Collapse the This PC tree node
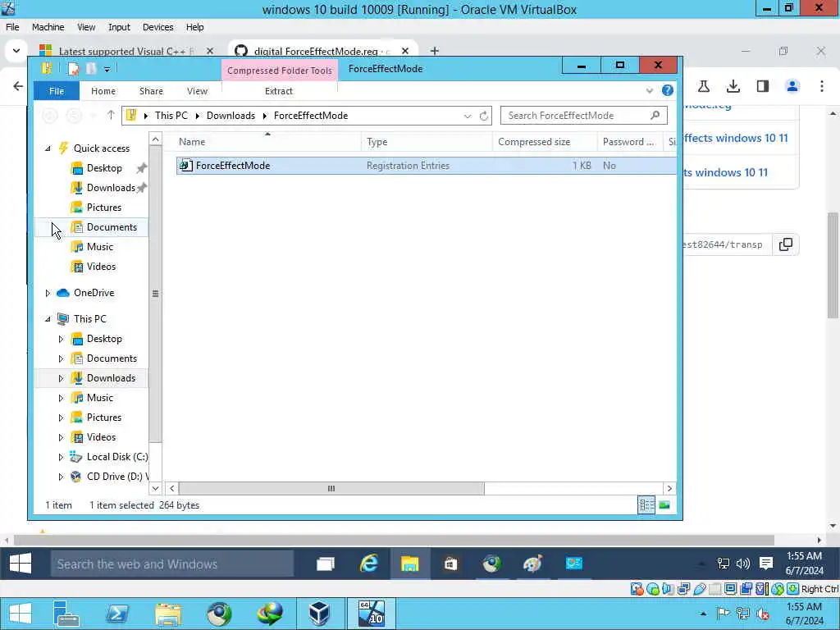 [48, 319]
